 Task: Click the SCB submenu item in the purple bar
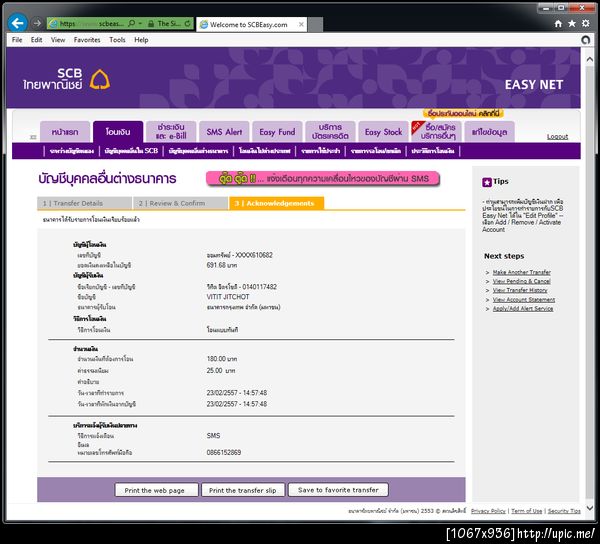pyautogui.click(x=131, y=151)
